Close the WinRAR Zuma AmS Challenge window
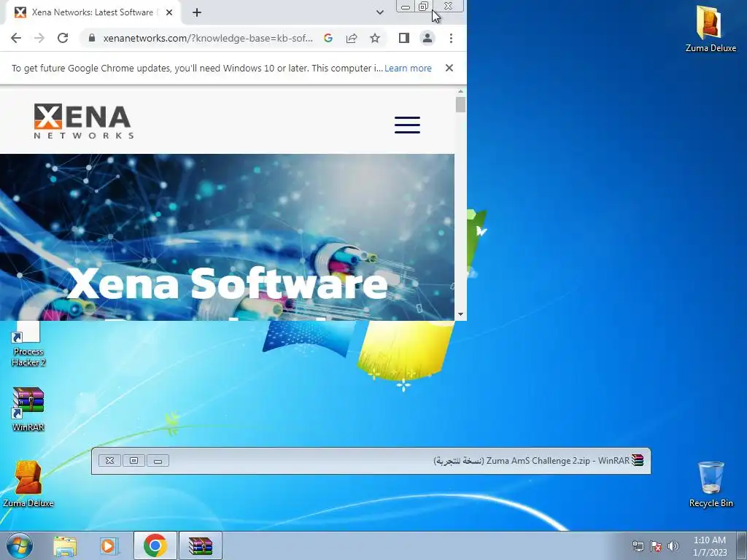The height and width of the screenshot is (560, 747). click(x=109, y=461)
